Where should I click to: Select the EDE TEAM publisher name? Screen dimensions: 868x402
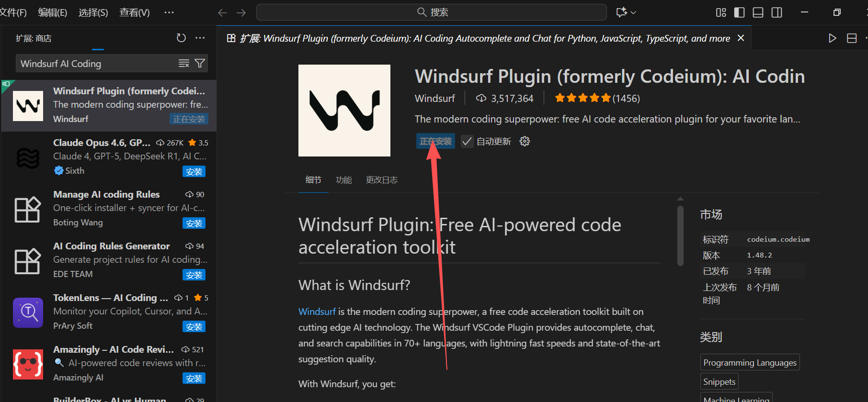[x=73, y=274]
